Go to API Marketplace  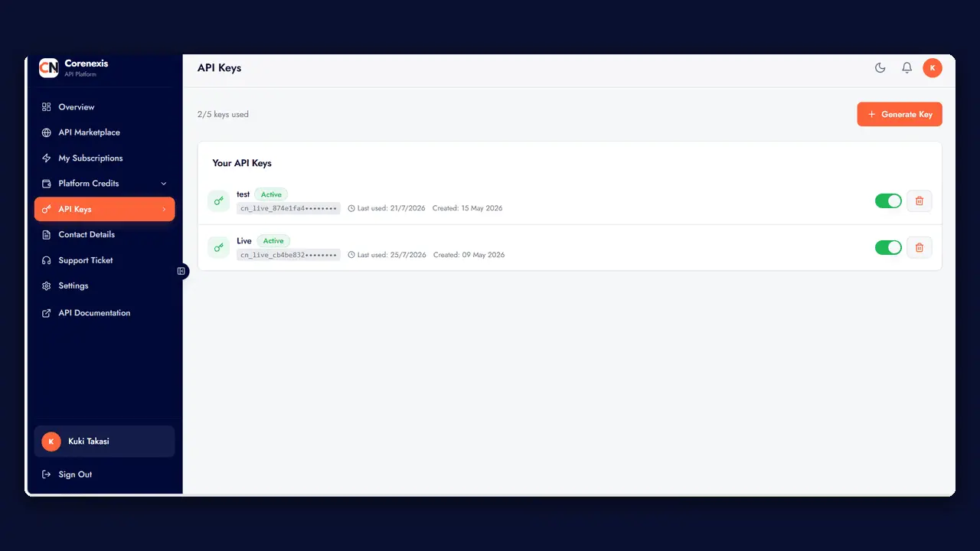tap(104, 132)
